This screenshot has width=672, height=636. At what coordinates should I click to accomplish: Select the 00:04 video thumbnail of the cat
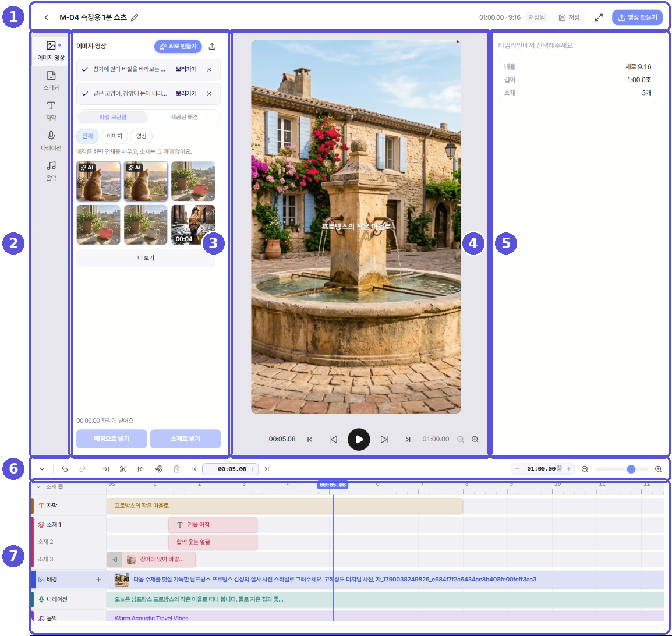(193, 225)
